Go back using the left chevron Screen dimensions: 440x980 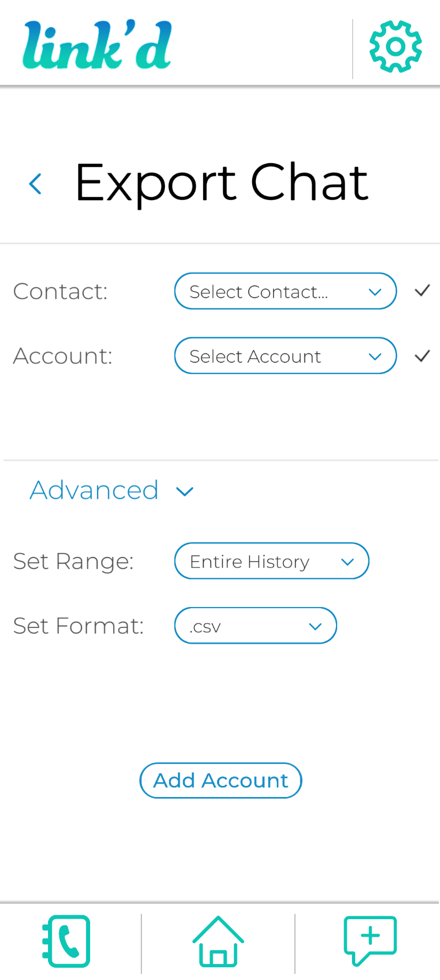[35, 184]
